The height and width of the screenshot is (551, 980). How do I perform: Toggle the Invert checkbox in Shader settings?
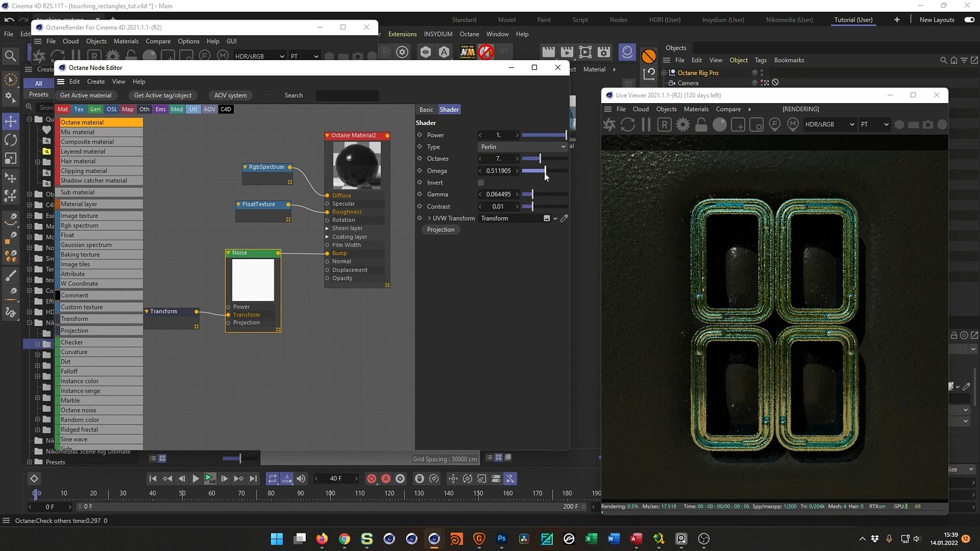[x=481, y=183]
